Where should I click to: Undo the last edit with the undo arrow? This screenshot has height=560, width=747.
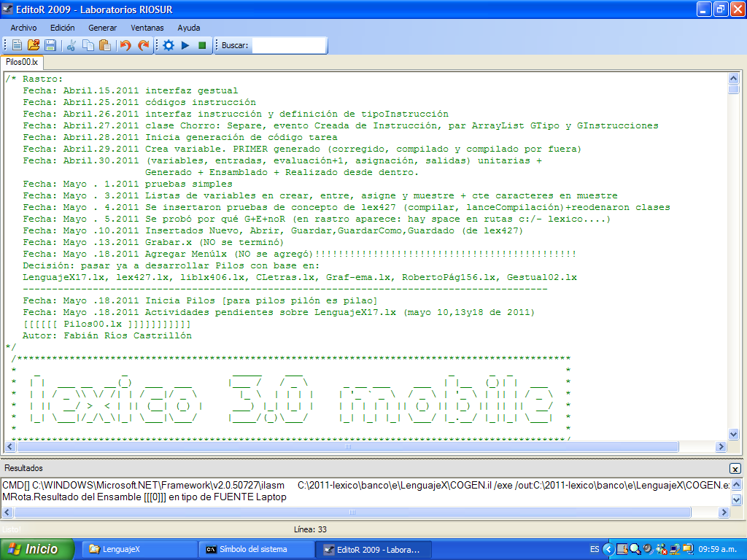pos(125,45)
